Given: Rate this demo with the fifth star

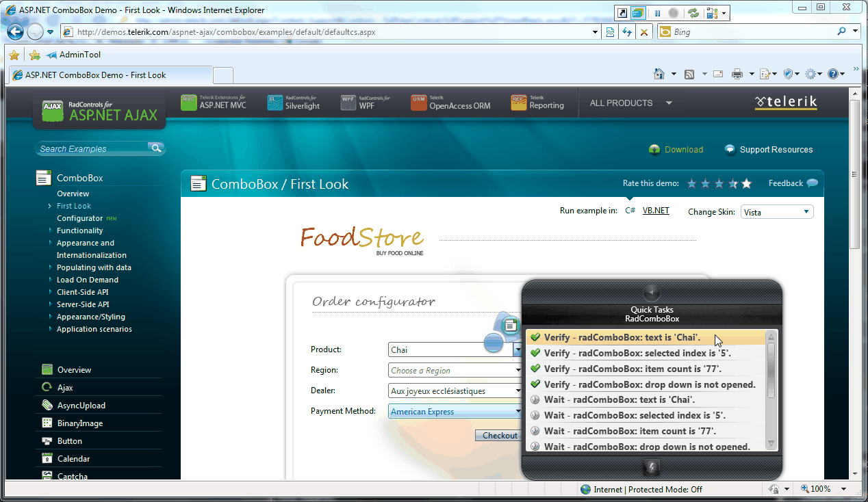Looking at the screenshot, I should pos(746,183).
